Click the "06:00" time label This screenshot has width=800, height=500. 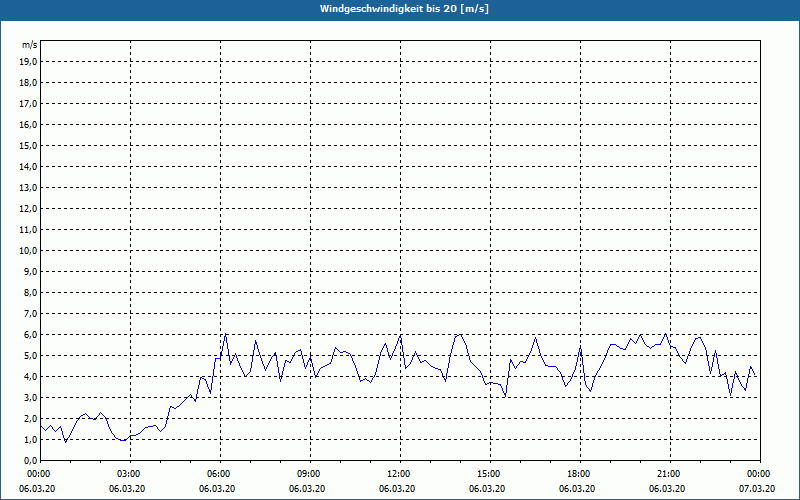[220, 474]
